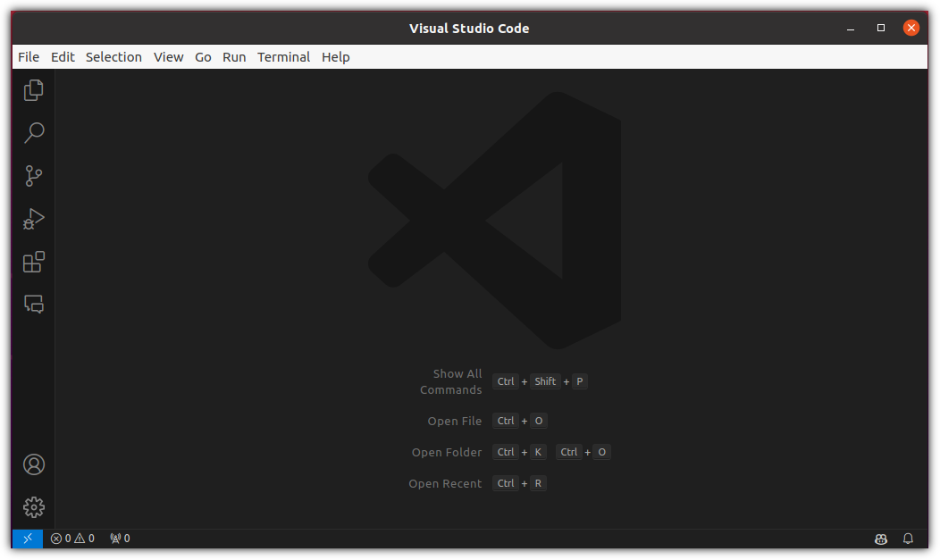Open the Run menu
Viewport: 940px width, 560px height.
pos(234,57)
